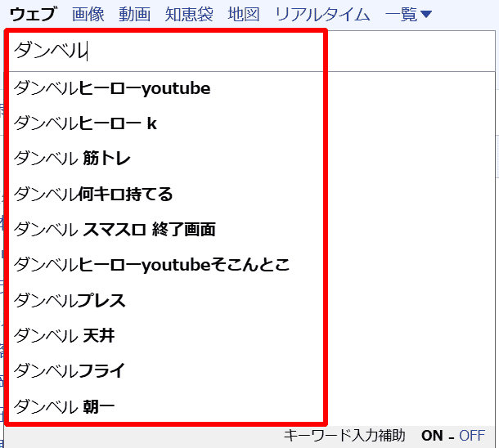The image size is (499, 448).
Task: Pick the ダンベル 筋トレ suggestion
Action: 73,159
